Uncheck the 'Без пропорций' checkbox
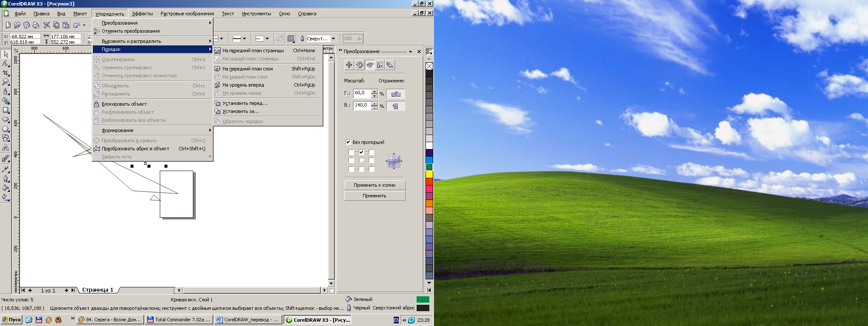The width and height of the screenshot is (868, 326). click(x=348, y=142)
